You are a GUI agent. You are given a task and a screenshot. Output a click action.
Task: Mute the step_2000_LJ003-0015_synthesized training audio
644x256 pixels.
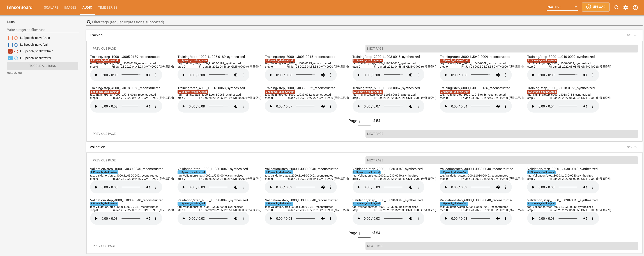click(410, 75)
